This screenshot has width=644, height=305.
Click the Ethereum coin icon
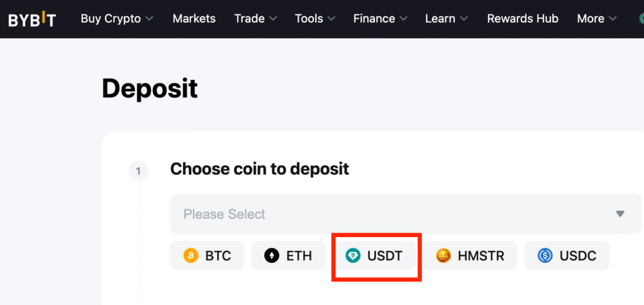click(x=272, y=256)
